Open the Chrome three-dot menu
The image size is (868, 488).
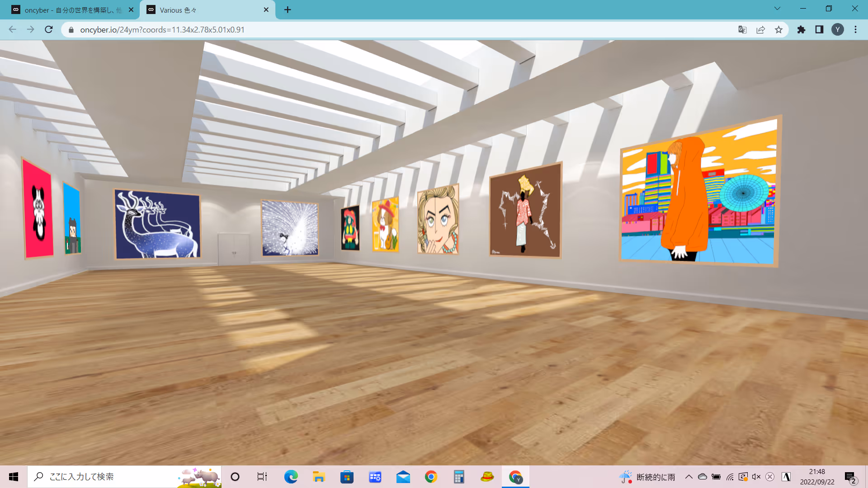pyautogui.click(x=855, y=30)
